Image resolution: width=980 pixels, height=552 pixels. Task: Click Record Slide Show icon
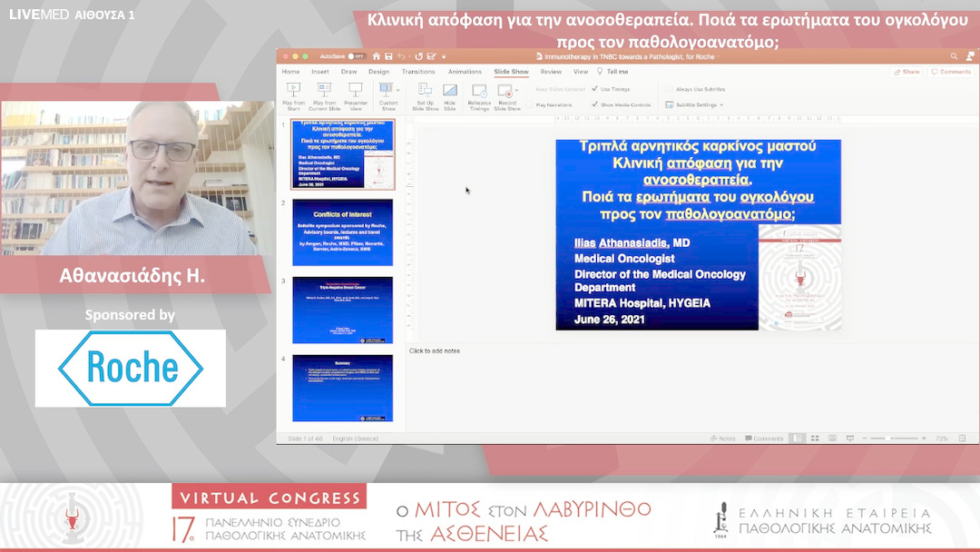coord(505,91)
